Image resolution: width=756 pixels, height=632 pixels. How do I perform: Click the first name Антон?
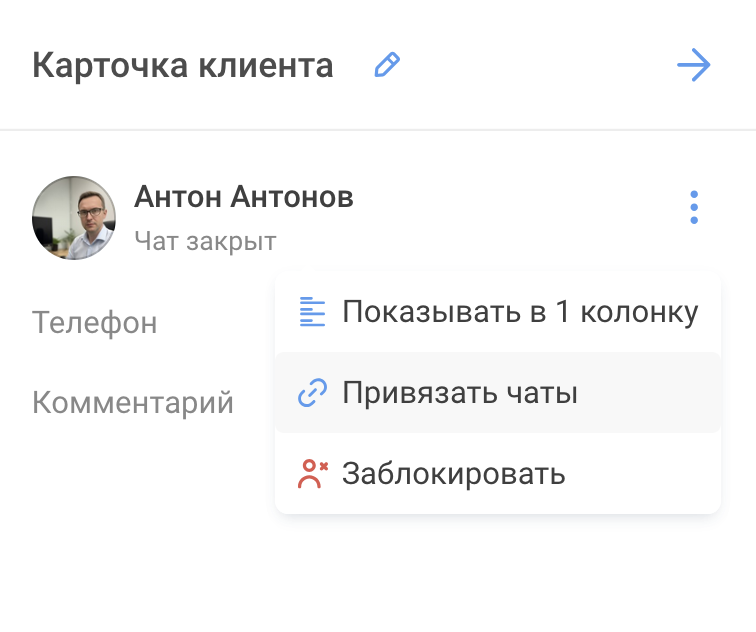point(178,197)
